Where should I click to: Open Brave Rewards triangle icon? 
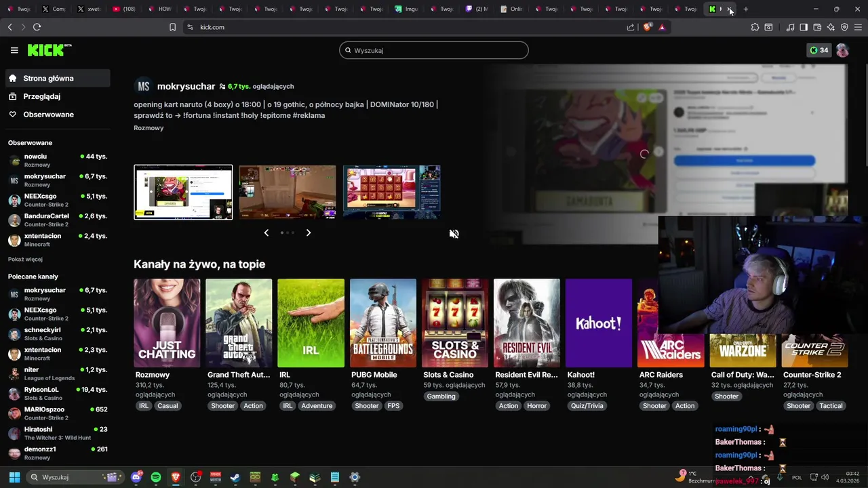(x=662, y=27)
